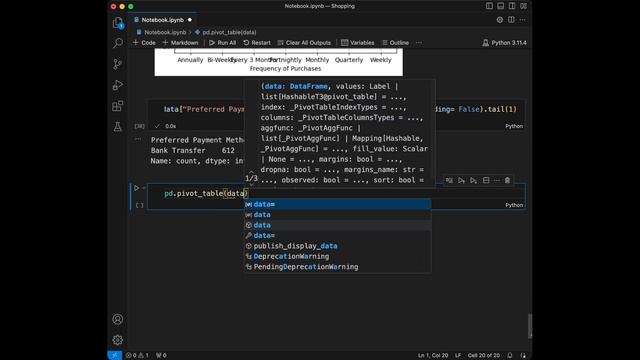Toggle primary side bar layout icon
The width and height of the screenshot is (640, 360).
click(489, 6)
